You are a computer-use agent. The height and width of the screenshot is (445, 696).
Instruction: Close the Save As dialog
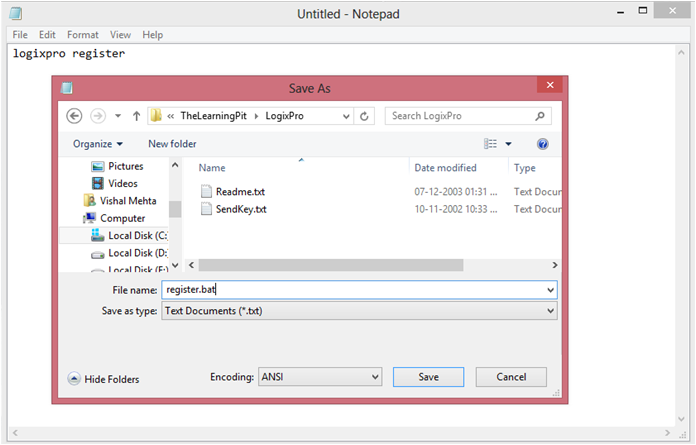(x=550, y=85)
